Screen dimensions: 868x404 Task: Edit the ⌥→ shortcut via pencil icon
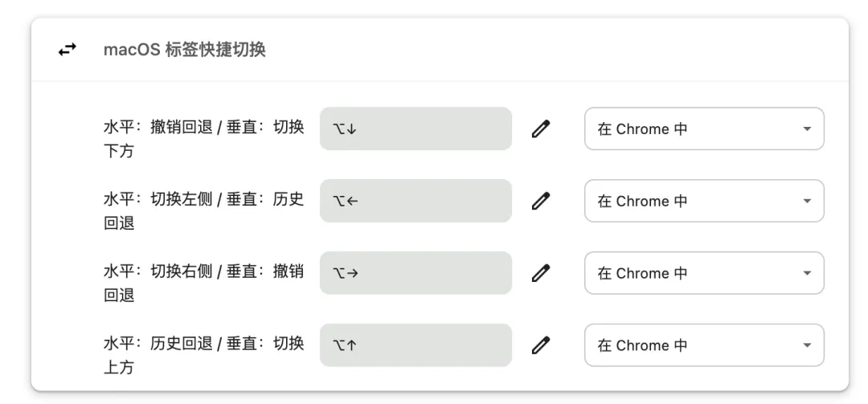pos(542,273)
